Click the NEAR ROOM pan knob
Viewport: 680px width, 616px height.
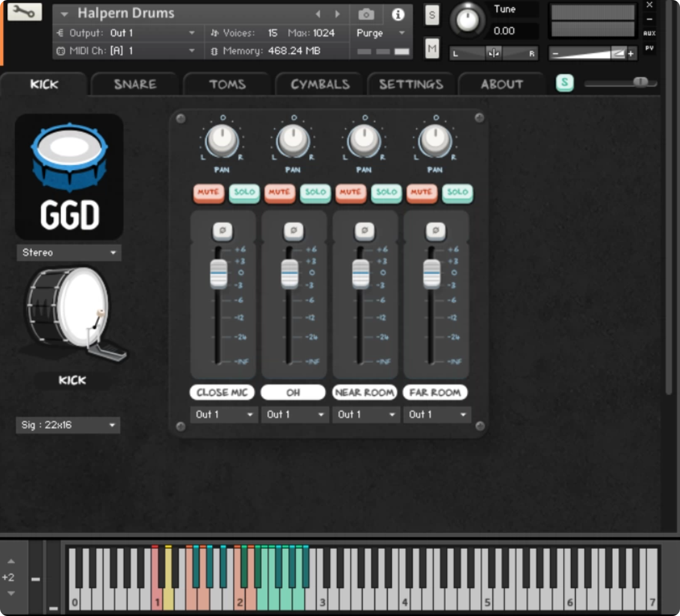tap(364, 141)
